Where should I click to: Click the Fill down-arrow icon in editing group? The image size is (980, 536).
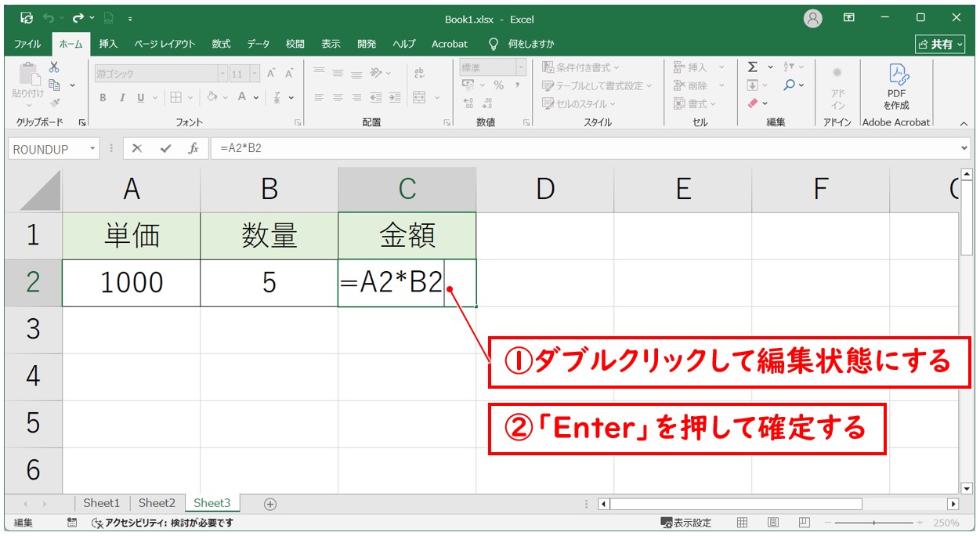[x=753, y=85]
